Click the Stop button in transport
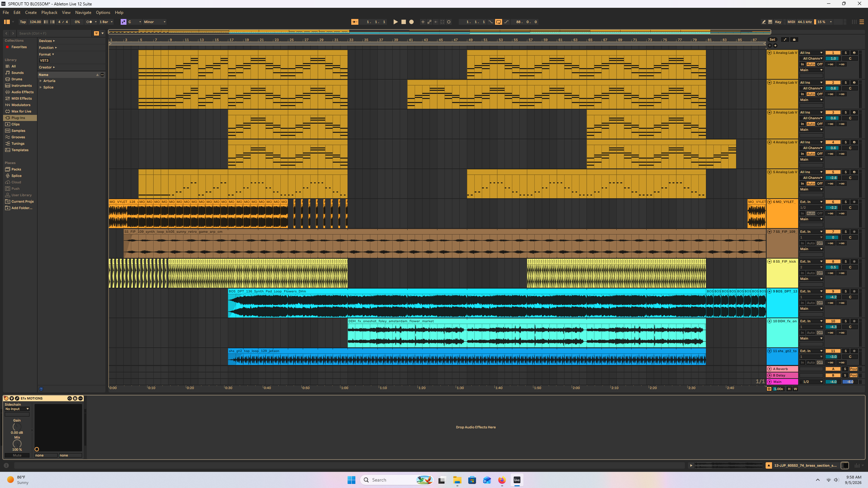The image size is (868, 488). pos(403,22)
